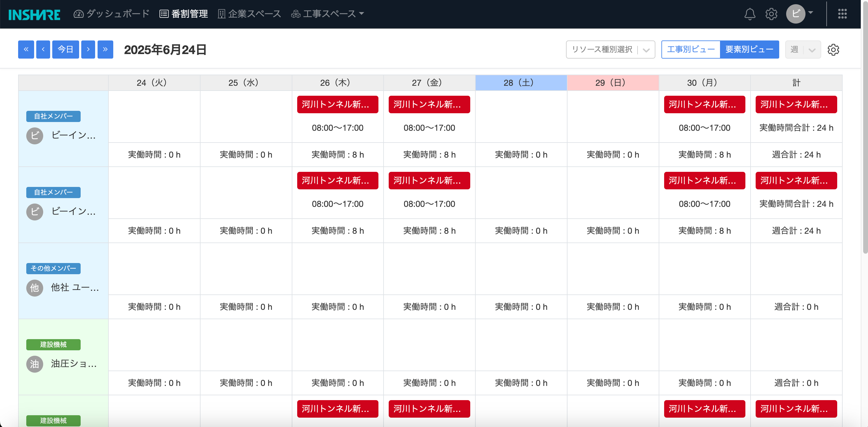Click the 計 totals column header
The height and width of the screenshot is (427, 868).
coord(796,83)
